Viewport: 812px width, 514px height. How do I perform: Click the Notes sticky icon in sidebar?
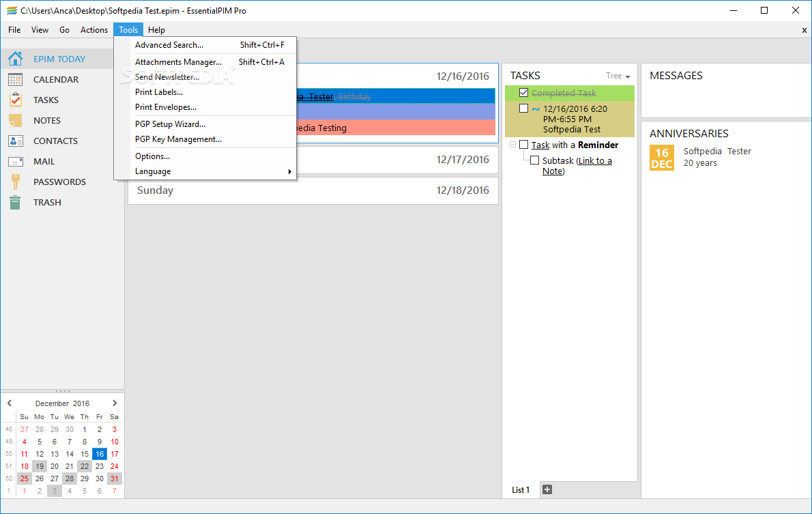click(15, 120)
